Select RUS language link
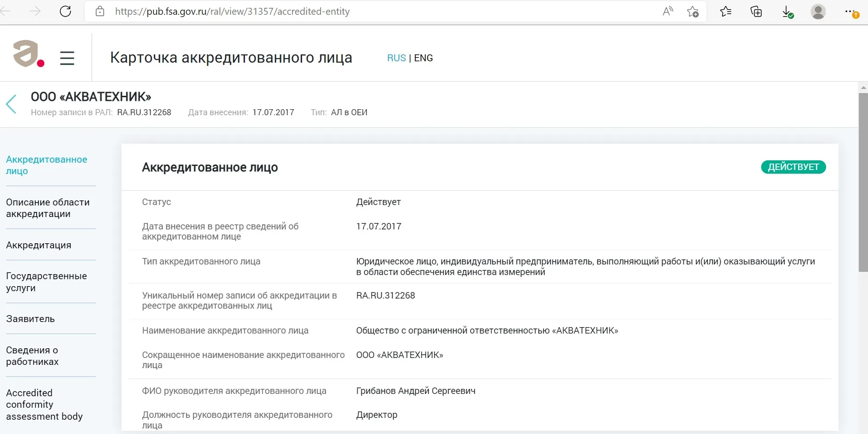The width and height of the screenshot is (868, 434). pos(396,58)
